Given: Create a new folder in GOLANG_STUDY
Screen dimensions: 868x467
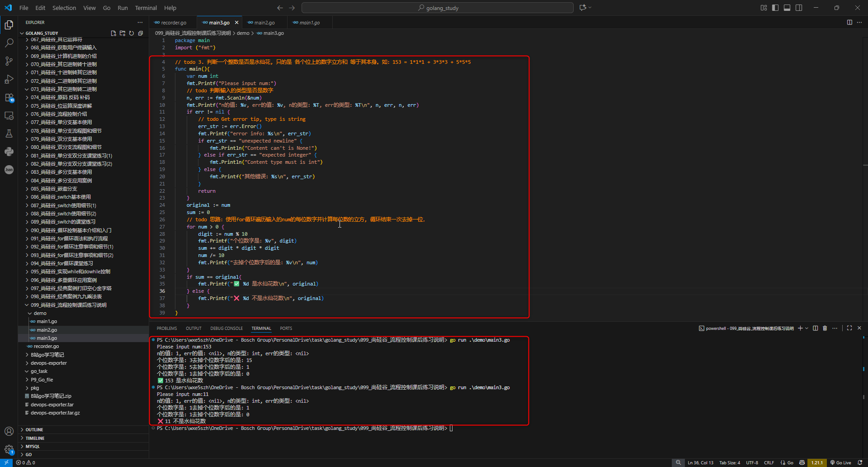Looking at the screenshot, I should point(123,33).
